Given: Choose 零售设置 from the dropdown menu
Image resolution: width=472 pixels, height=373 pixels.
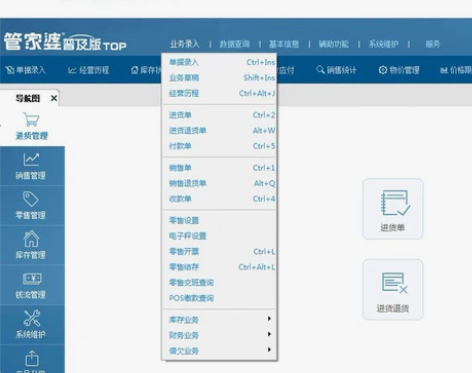Looking at the screenshot, I should 219,220.
